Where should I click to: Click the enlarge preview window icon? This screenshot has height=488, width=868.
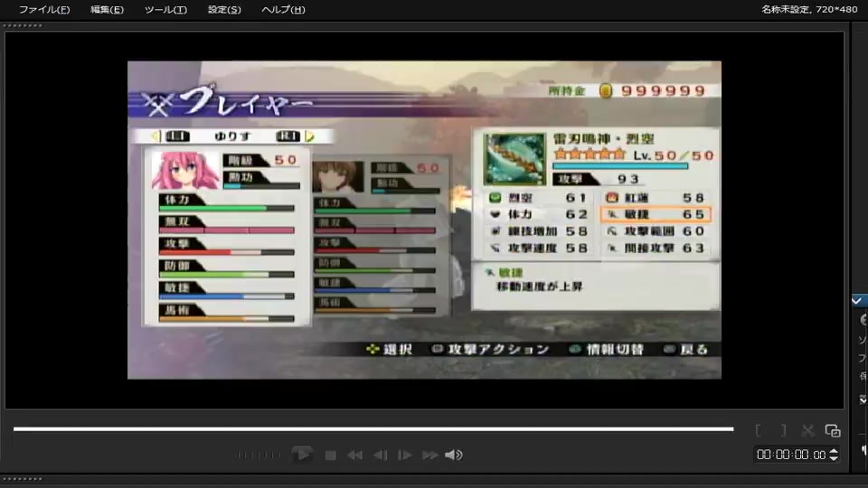click(833, 430)
